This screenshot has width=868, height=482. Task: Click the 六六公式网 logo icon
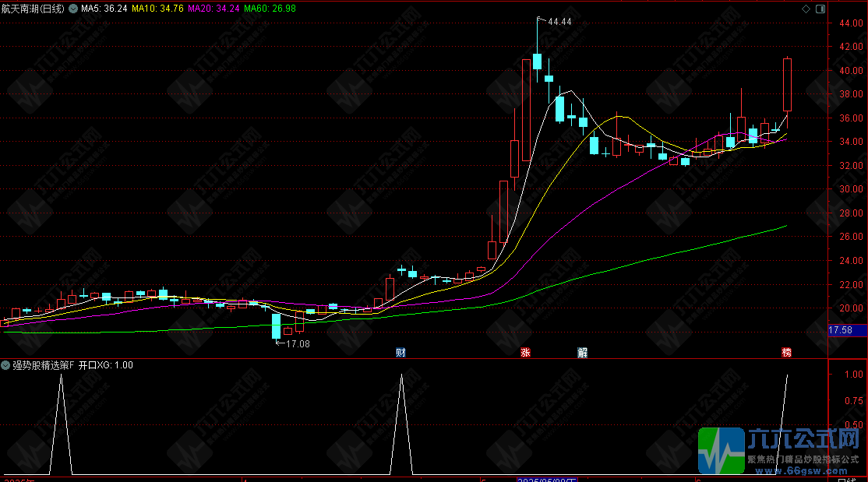pyautogui.click(x=721, y=450)
